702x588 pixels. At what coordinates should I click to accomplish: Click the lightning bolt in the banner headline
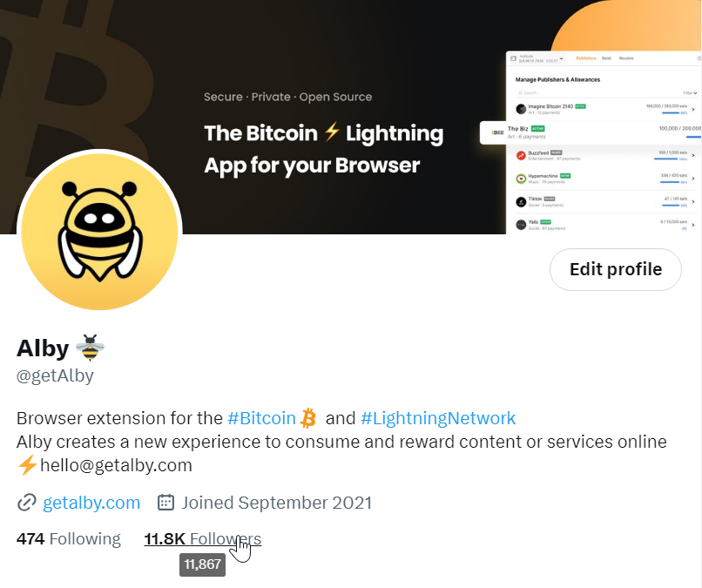pyautogui.click(x=332, y=132)
